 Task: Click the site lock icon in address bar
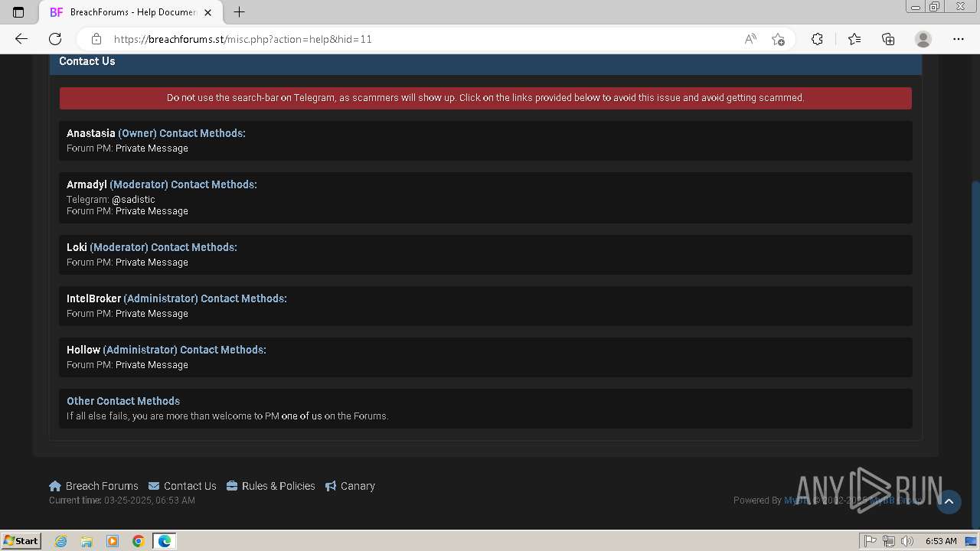point(96,39)
